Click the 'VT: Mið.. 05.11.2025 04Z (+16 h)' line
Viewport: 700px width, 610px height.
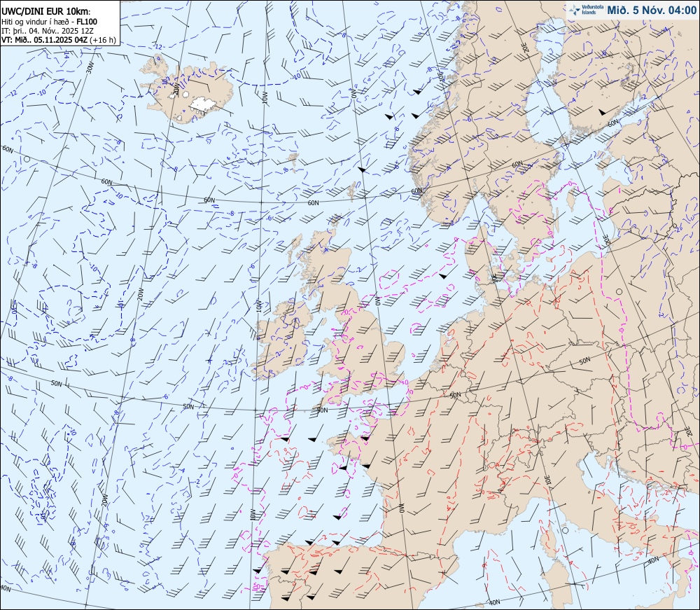click(59, 40)
